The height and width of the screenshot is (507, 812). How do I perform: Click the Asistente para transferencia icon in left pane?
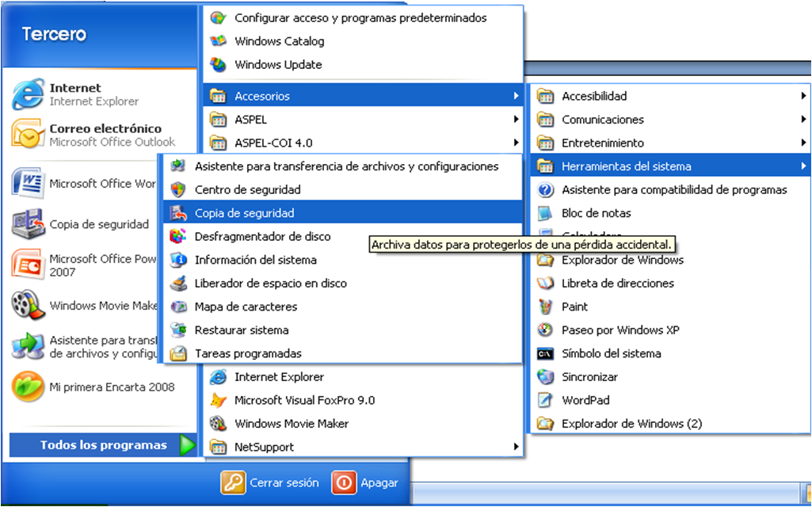point(28,346)
